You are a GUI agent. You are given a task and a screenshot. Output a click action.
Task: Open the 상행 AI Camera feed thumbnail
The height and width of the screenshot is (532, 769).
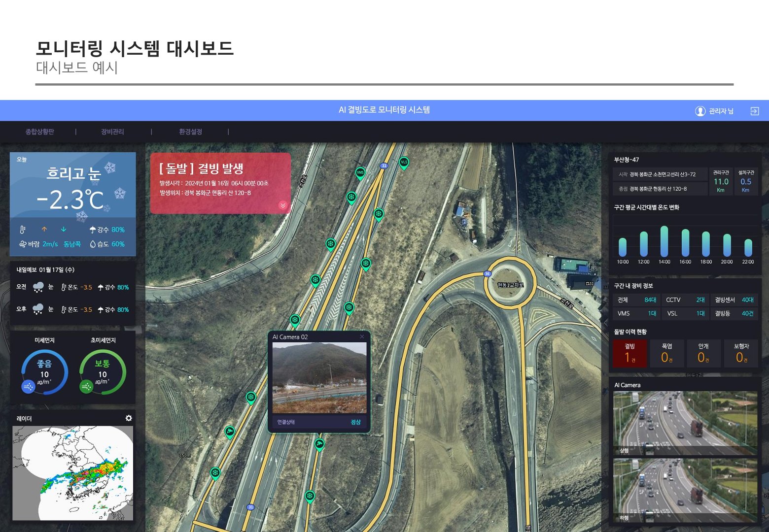click(685, 423)
